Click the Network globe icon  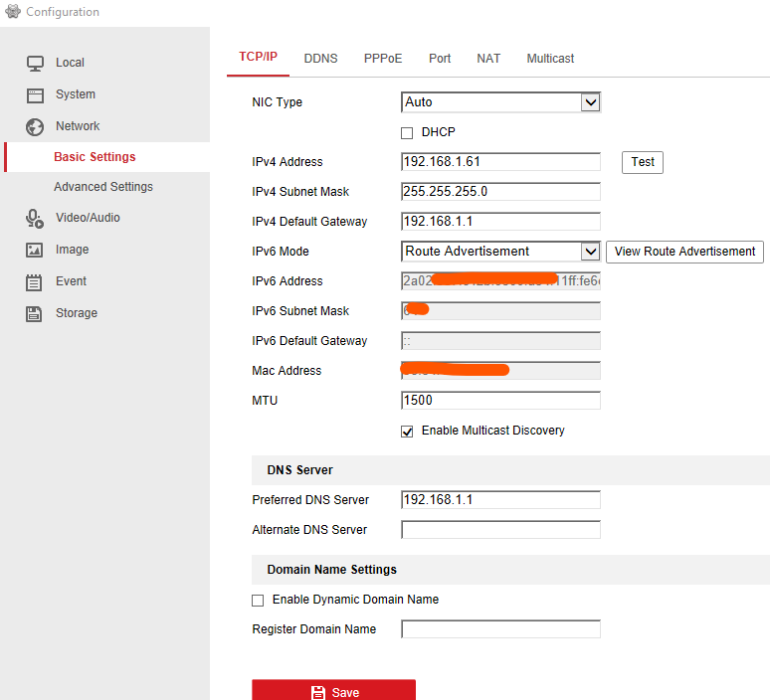click(x=35, y=126)
